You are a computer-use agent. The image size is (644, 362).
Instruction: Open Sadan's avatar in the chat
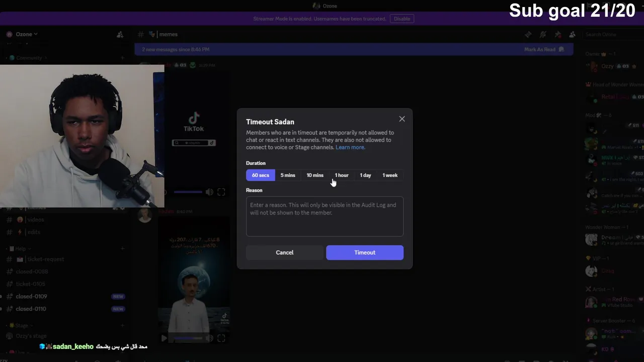point(145,215)
